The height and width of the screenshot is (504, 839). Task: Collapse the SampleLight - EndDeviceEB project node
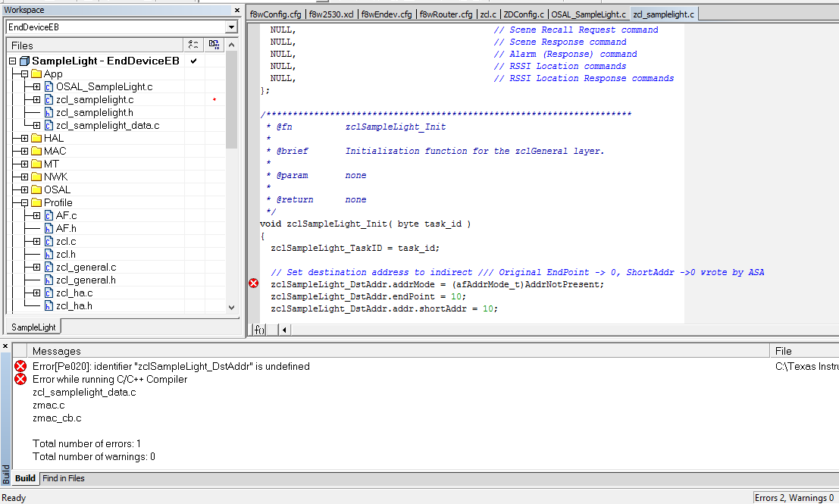[12, 61]
